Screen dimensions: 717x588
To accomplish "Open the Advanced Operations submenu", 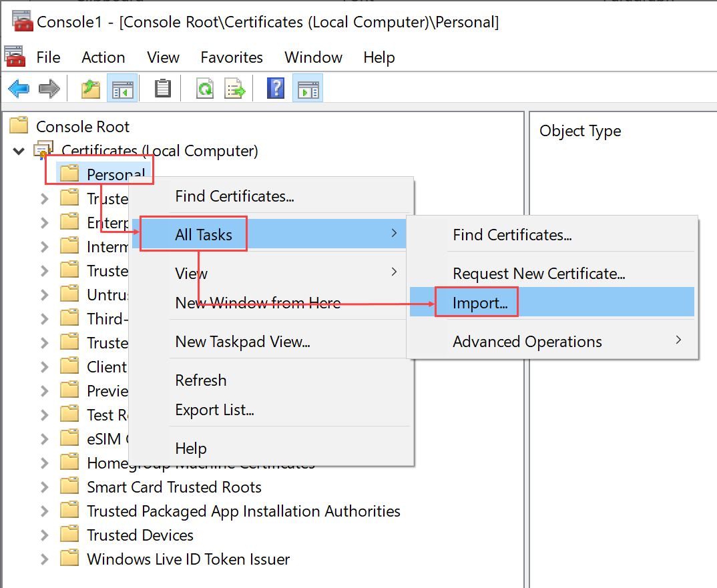I will coord(527,342).
